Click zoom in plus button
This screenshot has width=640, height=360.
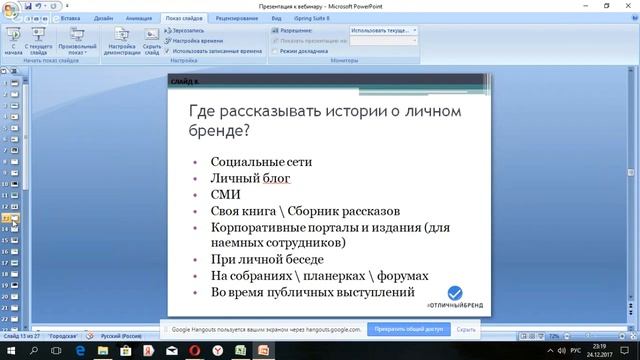tap(622, 336)
